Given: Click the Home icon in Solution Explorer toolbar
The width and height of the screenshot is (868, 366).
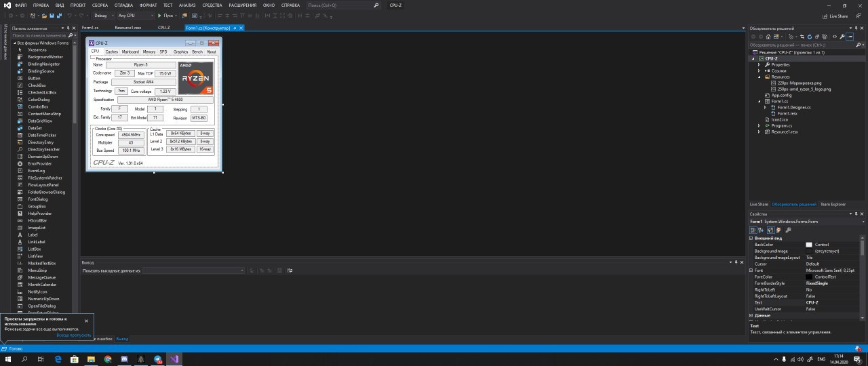Looking at the screenshot, I should coord(768,37).
